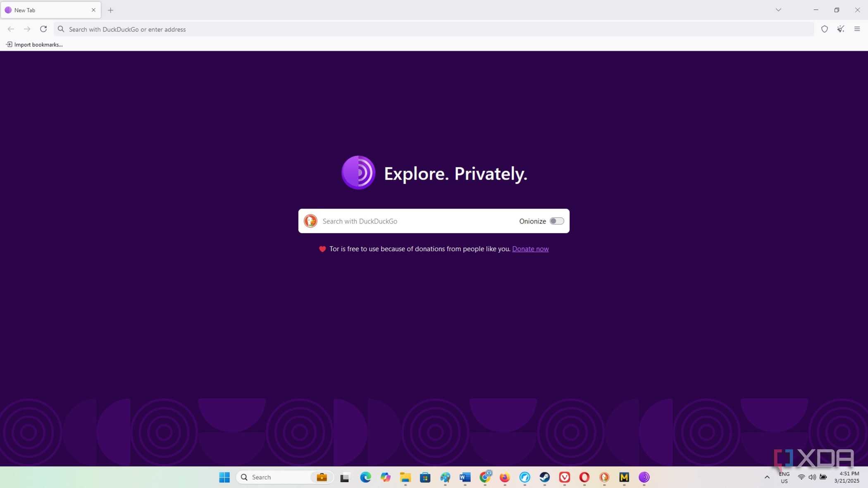
Task: Click the forward navigation arrow
Action: pos(27,29)
